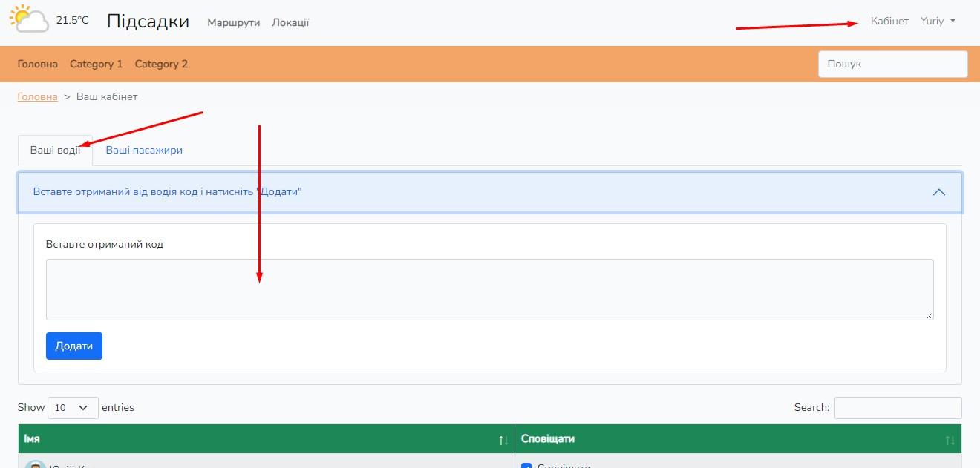980x468 pixels.
Task: Click the Пошук search field
Action: point(892,64)
